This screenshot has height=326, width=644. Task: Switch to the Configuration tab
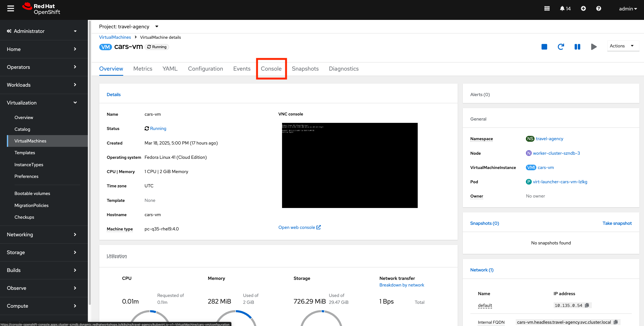point(205,69)
